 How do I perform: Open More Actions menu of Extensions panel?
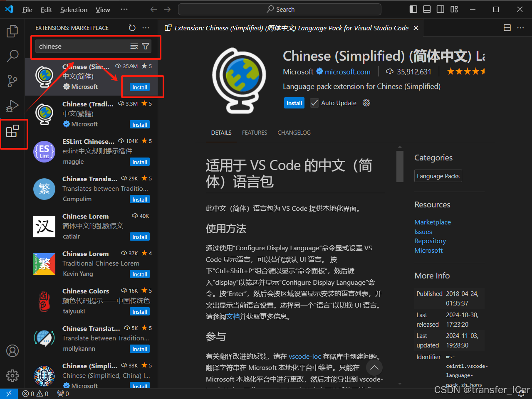[x=146, y=27]
